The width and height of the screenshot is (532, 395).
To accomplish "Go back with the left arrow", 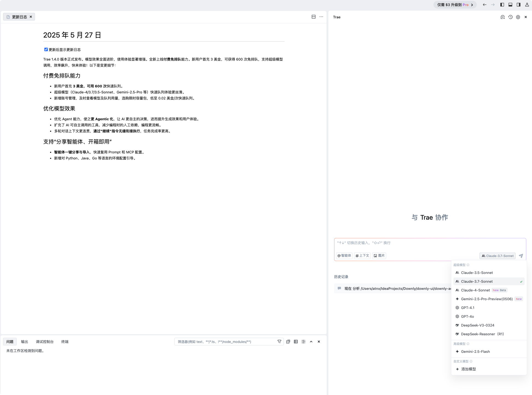I will pos(485,5).
